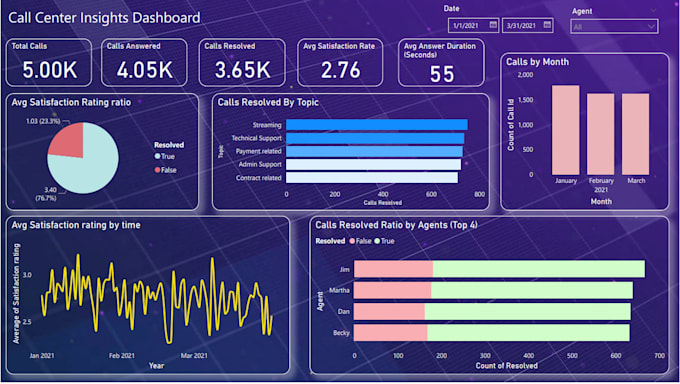The width and height of the screenshot is (680, 384).
Task: Open the end date calendar picker icon
Action: coord(547,25)
